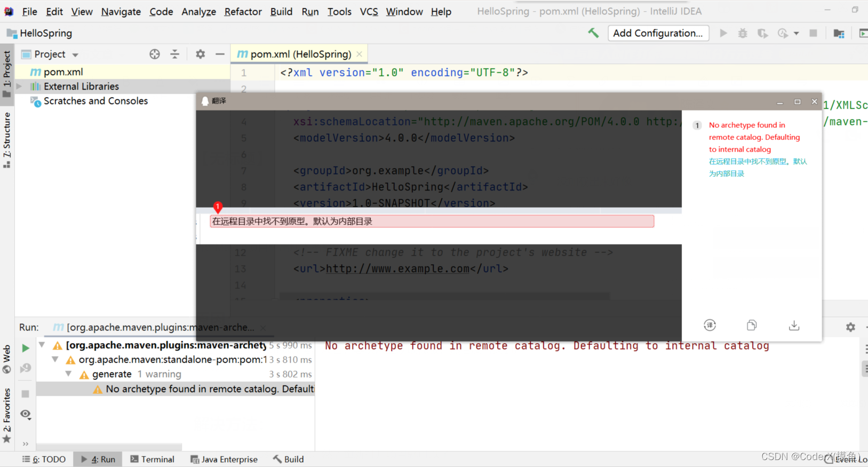Image resolution: width=868 pixels, height=467 pixels.
Task: Close the pom.xml editor tab
Action: [360, 54]
